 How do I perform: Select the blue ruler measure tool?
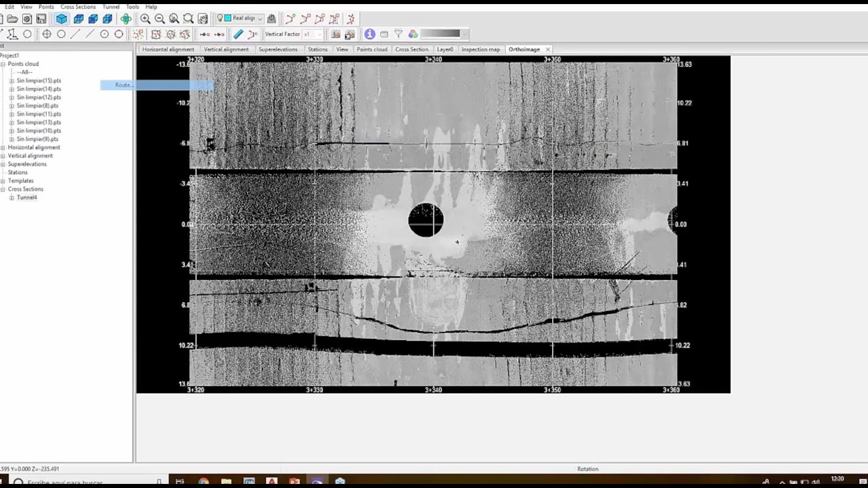pos(238,34)
